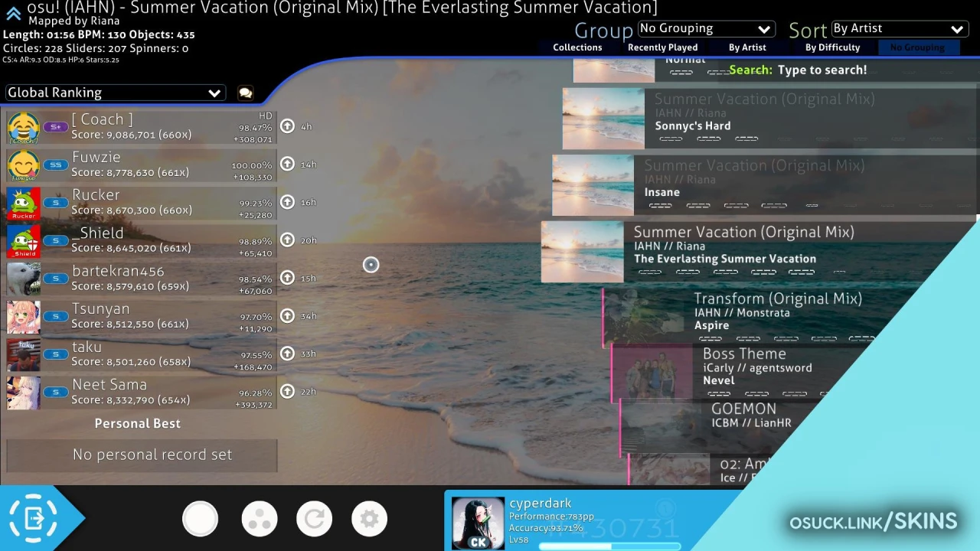This screenshot has width=980, height=551.
Task: Open the Sort By Artist dropdown
Action: [898, 29]
